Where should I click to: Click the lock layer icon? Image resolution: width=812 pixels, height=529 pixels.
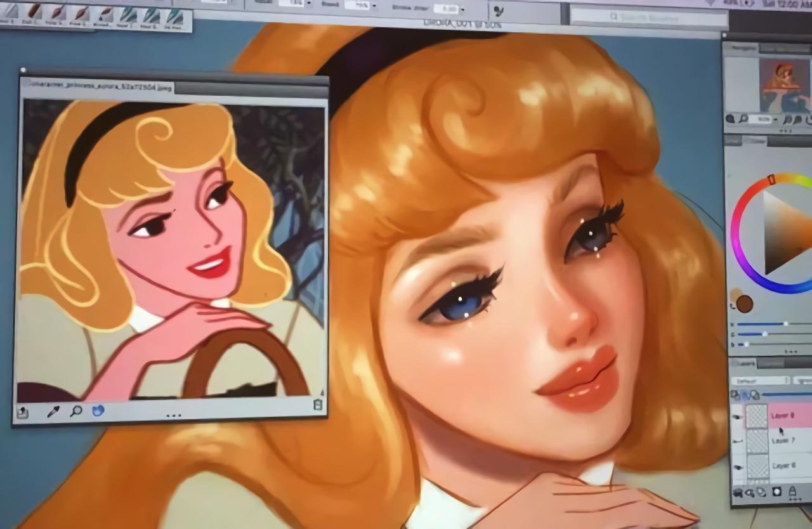[x=793, y=492]
